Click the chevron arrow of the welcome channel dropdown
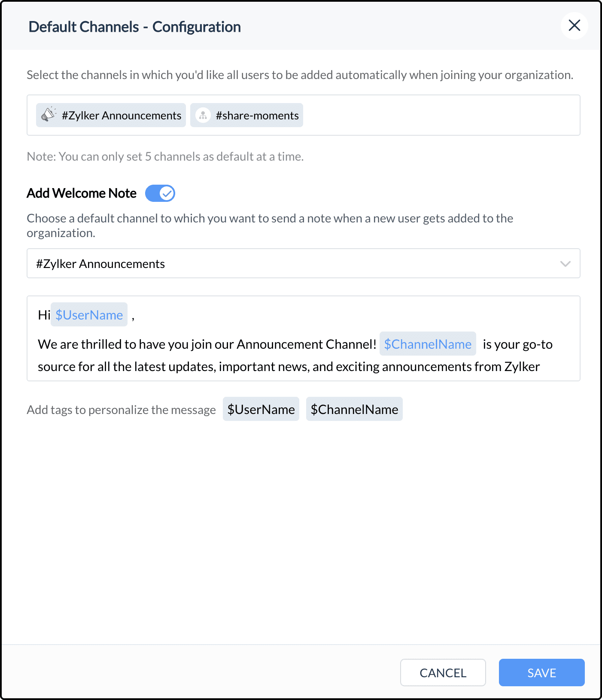602x700 pixels. [x=565, y=264]
